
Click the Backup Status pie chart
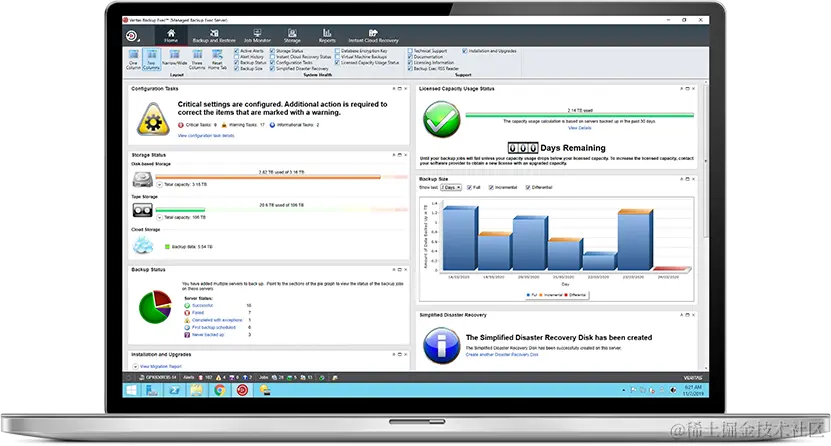[x=155, y=307]
